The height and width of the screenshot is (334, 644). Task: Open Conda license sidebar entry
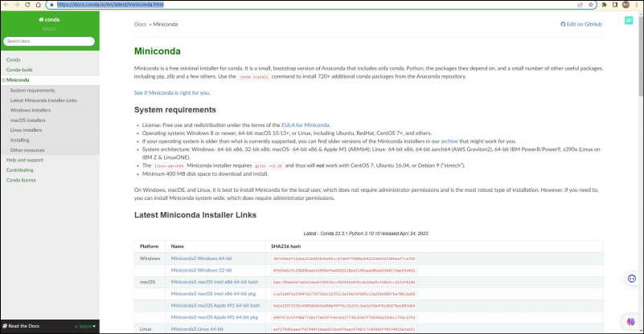(x=21, y=180)
